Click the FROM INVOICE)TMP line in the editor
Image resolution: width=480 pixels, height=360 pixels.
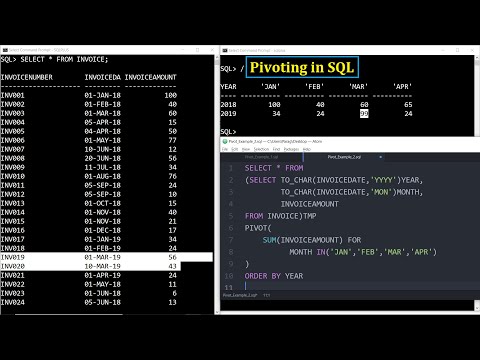281,216
